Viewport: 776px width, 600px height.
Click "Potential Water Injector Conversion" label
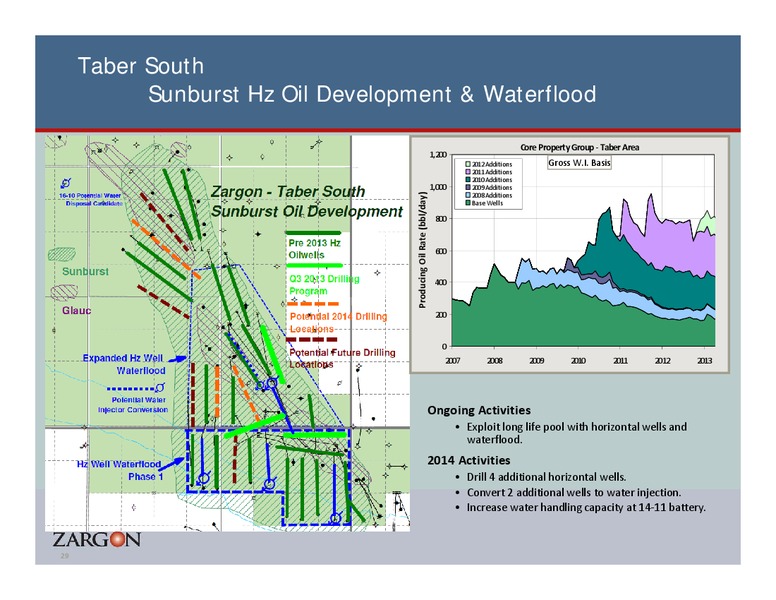click(133, 404)
